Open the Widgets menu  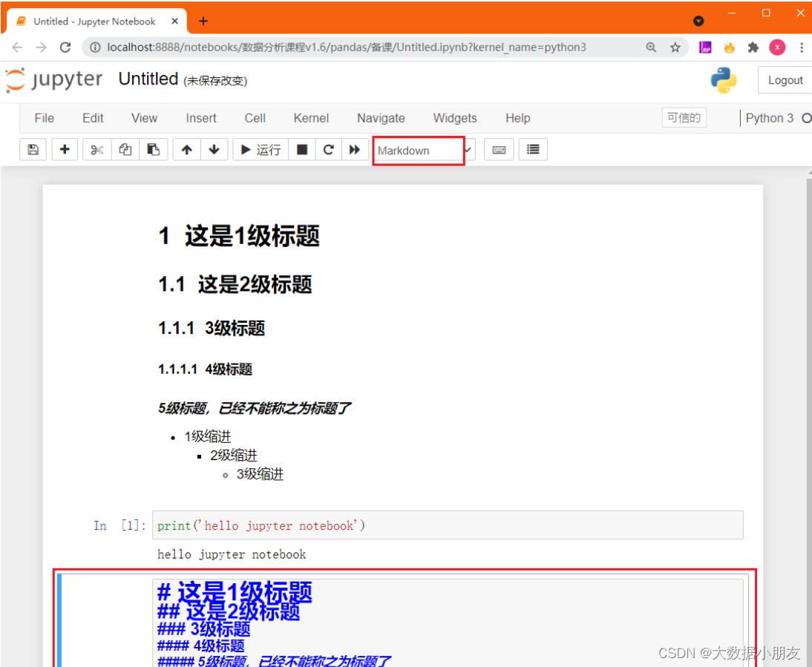(x=455, y=118)
